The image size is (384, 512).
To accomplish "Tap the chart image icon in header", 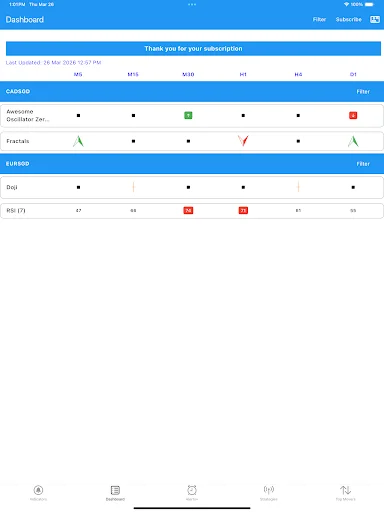I will [375, 19].
